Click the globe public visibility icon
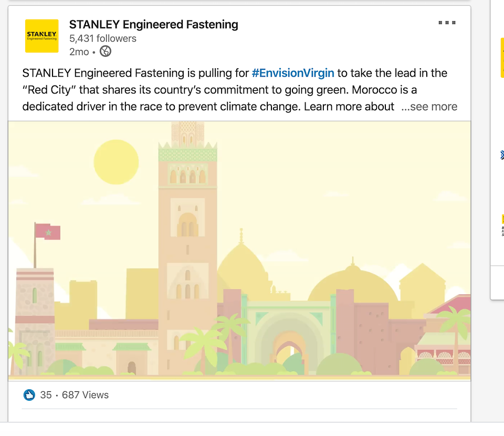504x436 pixels. [x=106, y=51]
